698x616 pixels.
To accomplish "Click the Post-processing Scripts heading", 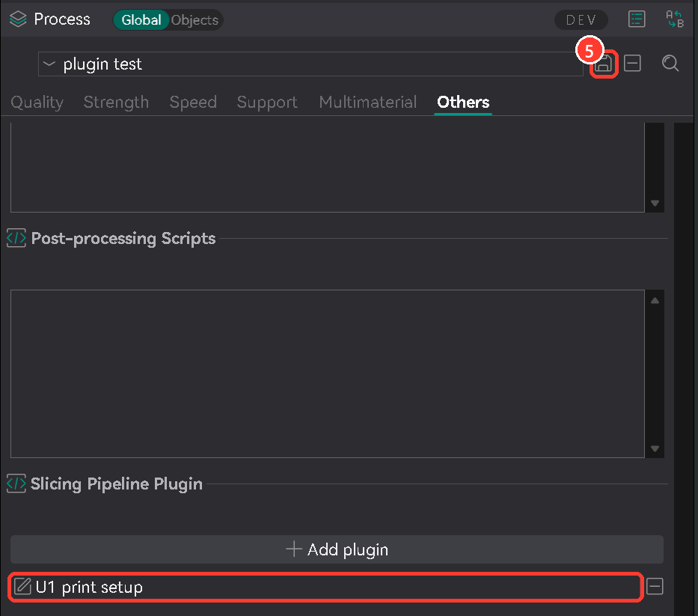I will pos(123,238).
